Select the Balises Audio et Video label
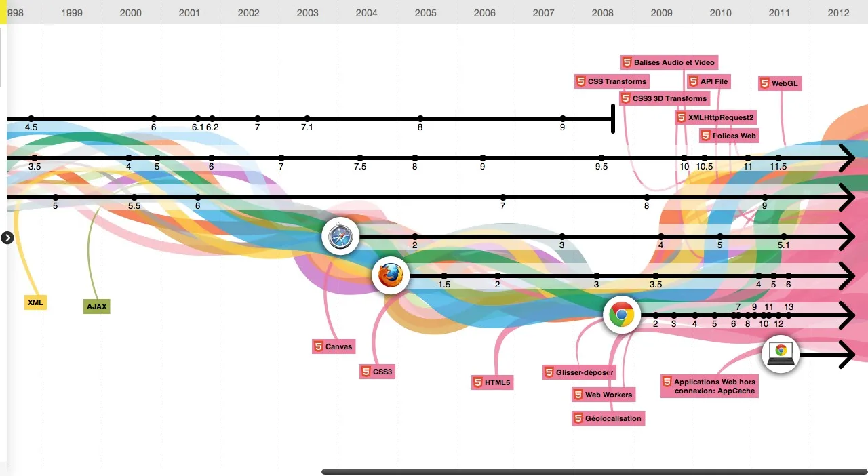 669,62
